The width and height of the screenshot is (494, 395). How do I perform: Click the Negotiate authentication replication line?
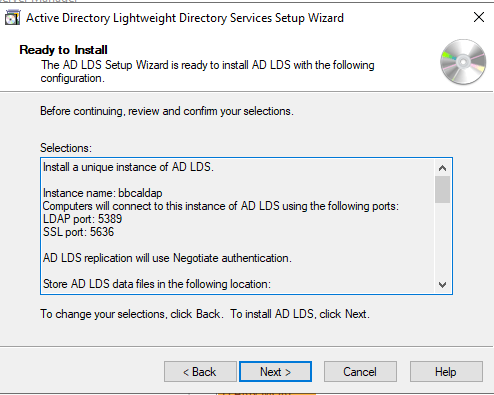[167, 258]
